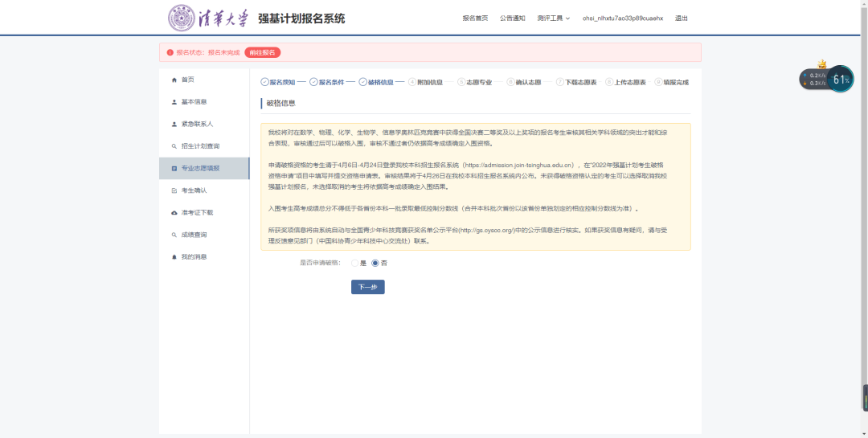Open 紧急联系人 in the sidebar
868x438 pixels.
pyautogui.click(x=204, y=124)
